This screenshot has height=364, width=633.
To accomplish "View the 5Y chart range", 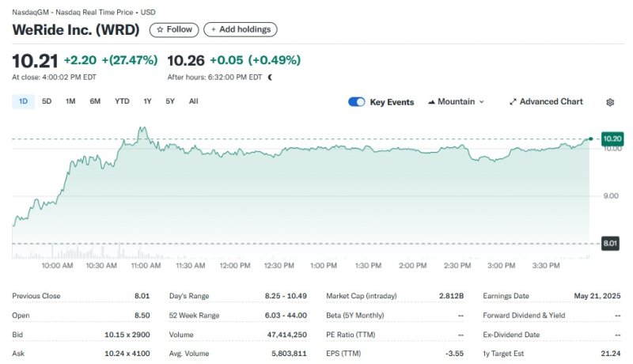I will (170, 101).
